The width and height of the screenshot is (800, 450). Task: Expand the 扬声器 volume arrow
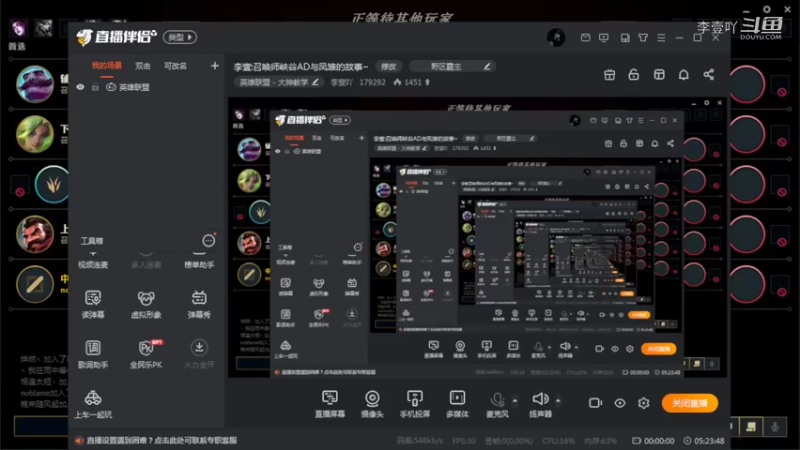(x=558, y=401)
